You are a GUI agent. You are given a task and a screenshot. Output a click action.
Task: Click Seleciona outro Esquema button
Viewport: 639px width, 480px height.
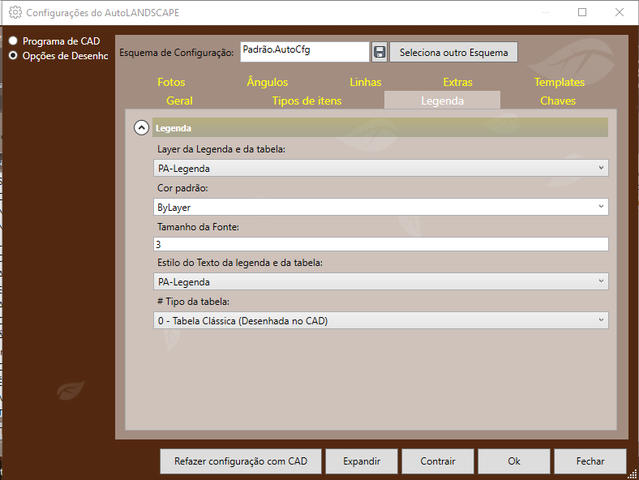(453, 52)
